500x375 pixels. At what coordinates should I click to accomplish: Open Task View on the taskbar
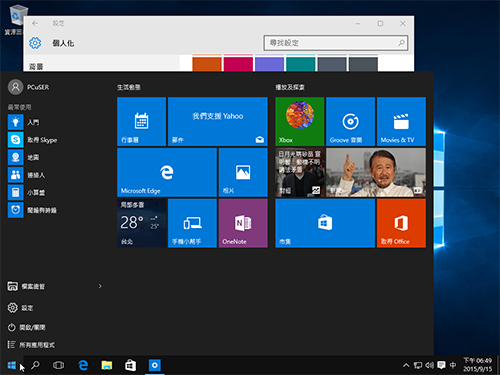pos(58,365)
